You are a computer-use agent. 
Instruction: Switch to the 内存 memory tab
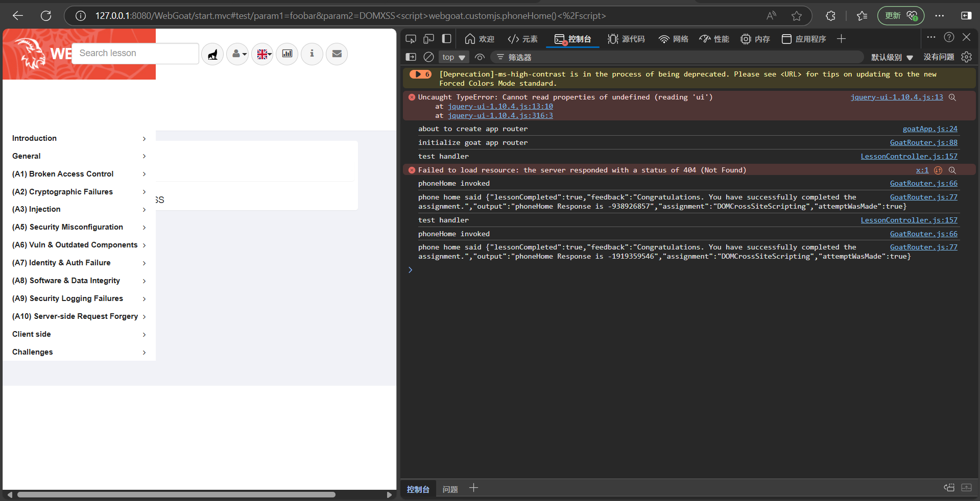point(755,39)
